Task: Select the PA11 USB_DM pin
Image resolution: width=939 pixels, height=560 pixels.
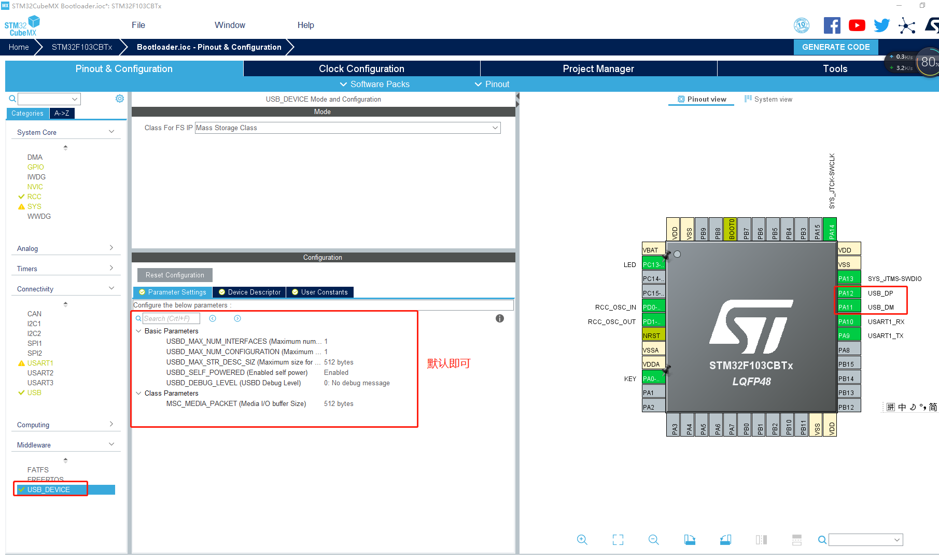Action: (x=849, y=307)
